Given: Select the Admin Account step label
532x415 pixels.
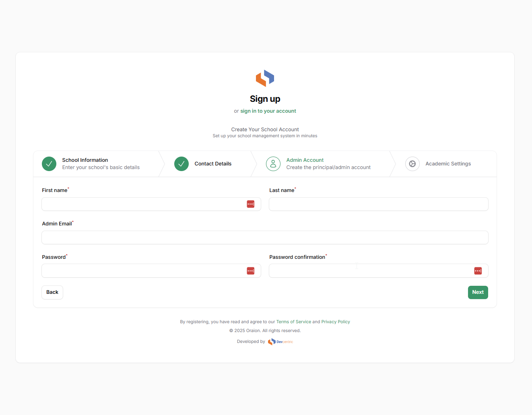Looking at the screenshot, I should pyautogui.click(x=305, y=160).
